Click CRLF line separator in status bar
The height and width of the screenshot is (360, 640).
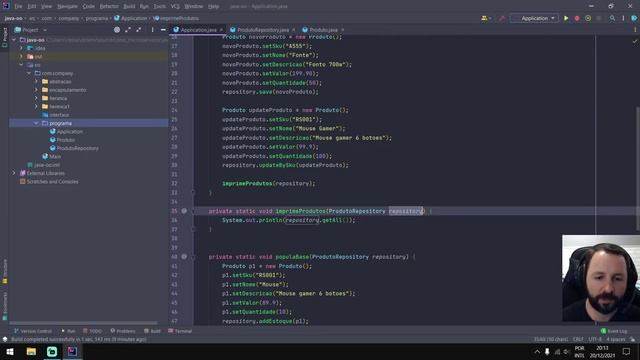pos(578,339)
